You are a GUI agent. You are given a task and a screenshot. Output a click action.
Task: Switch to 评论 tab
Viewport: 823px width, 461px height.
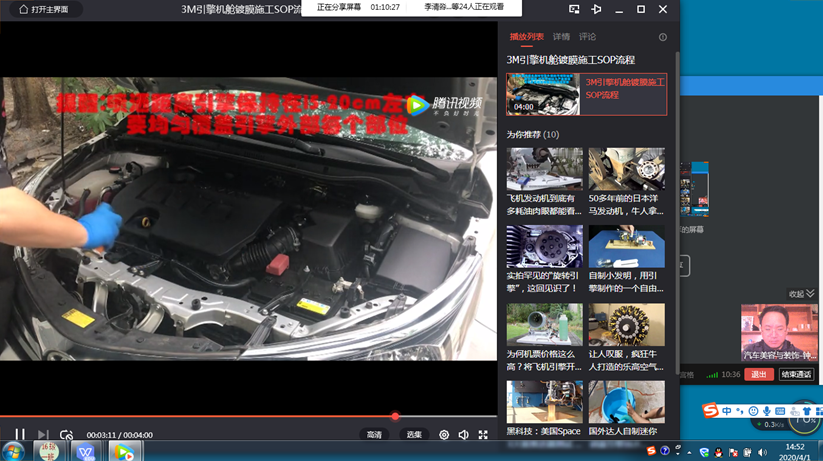[587, 37]
